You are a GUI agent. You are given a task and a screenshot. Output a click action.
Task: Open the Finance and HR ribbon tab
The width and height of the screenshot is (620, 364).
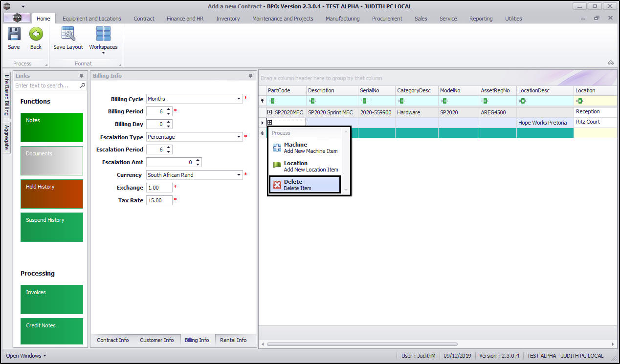coord(185,19)
